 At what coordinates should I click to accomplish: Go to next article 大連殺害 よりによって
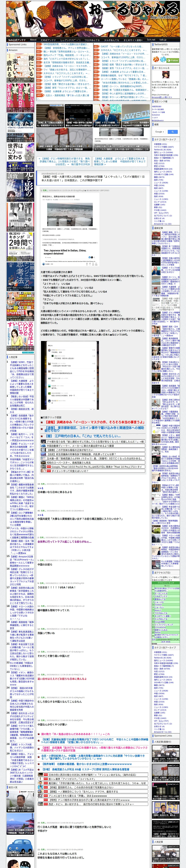coord(120,161)
